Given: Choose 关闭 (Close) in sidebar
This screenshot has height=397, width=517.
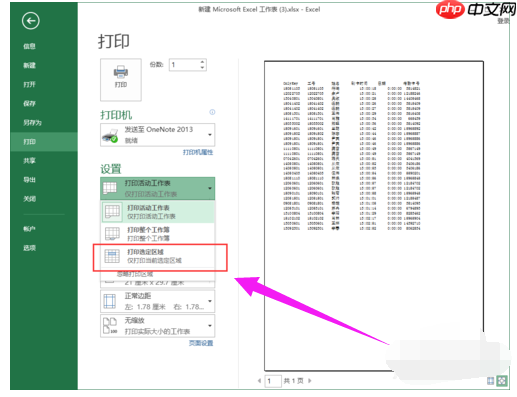Looking at the screenshot, I should [29, 199].
